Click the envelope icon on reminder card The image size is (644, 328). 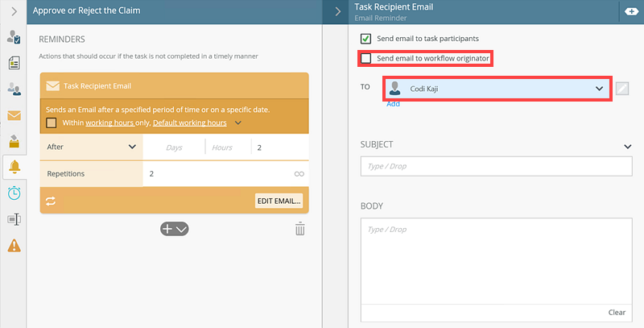coord(52,86)
